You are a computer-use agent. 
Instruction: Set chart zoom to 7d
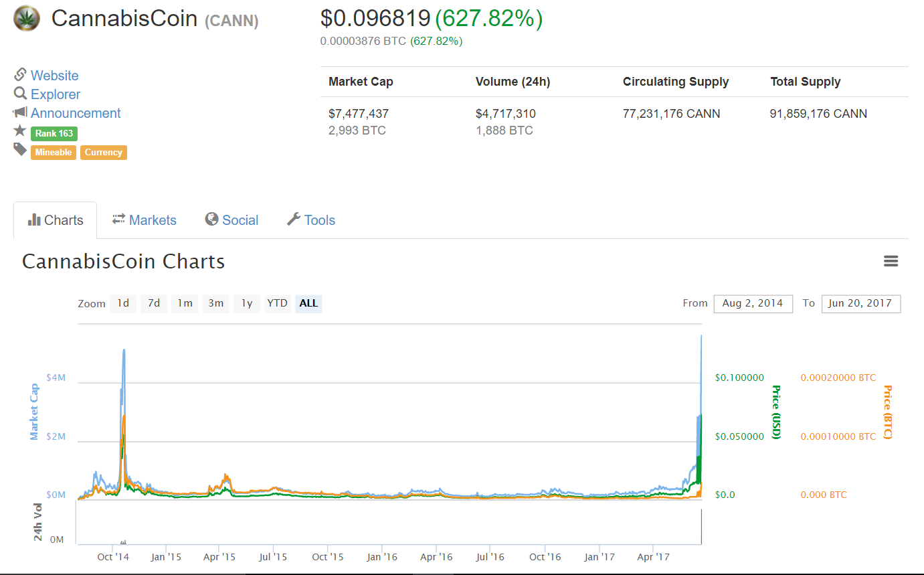tap(154, 303)
